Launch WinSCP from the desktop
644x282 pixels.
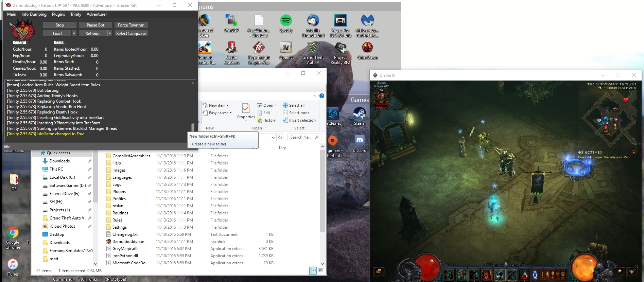coord(231,23)
